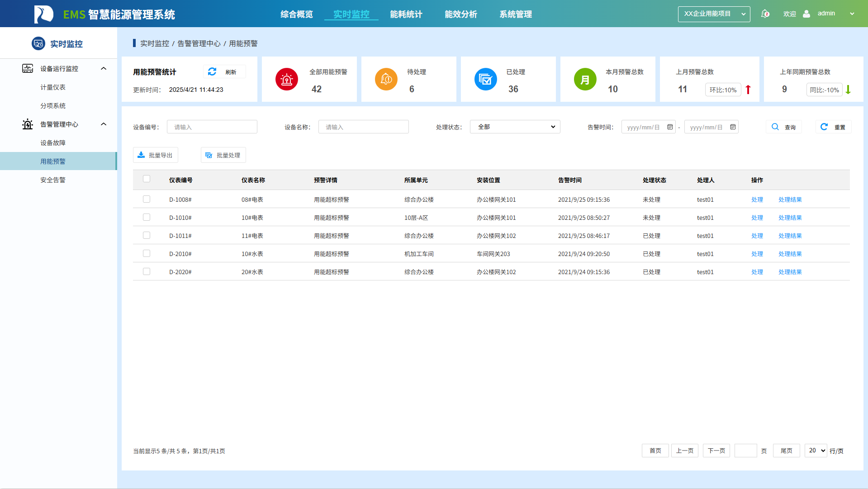Image resolution: width=868 pixels, height=489 pixels.
Task: Click the orange bell 待处理 icon
Action: [386, 79]
